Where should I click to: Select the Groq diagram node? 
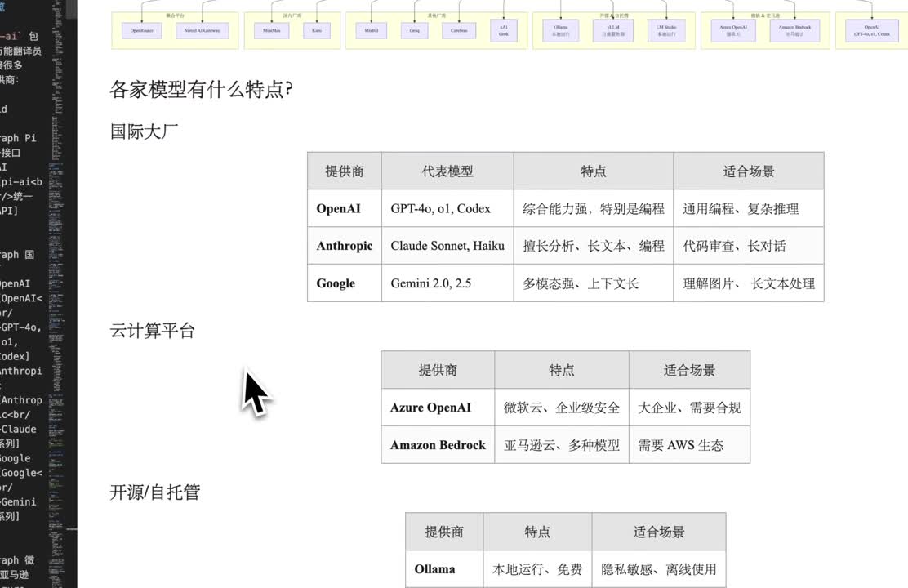pos(415,30)
